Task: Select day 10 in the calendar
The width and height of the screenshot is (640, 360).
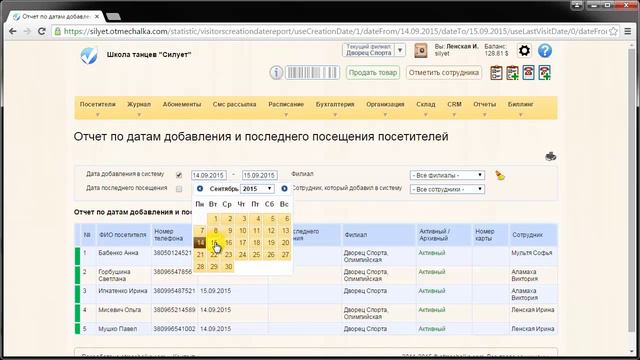Action: (242, 231)
